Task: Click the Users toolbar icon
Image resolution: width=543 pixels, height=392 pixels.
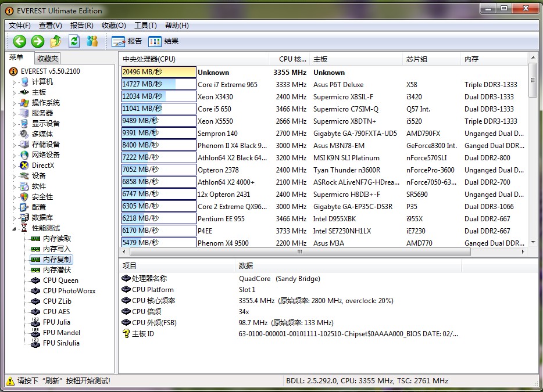Action: (92, 41)
